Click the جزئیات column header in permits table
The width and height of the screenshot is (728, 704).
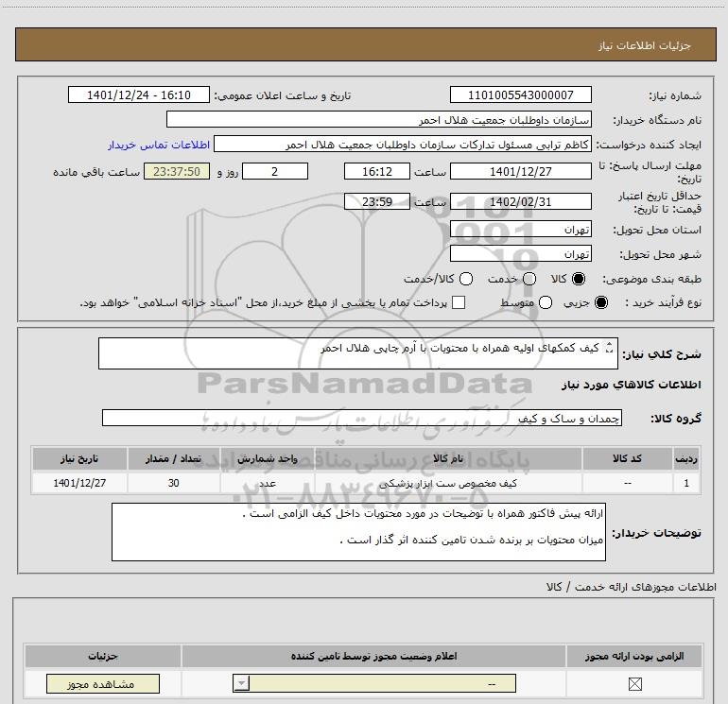pyautogui.click(x=103, y=656)
